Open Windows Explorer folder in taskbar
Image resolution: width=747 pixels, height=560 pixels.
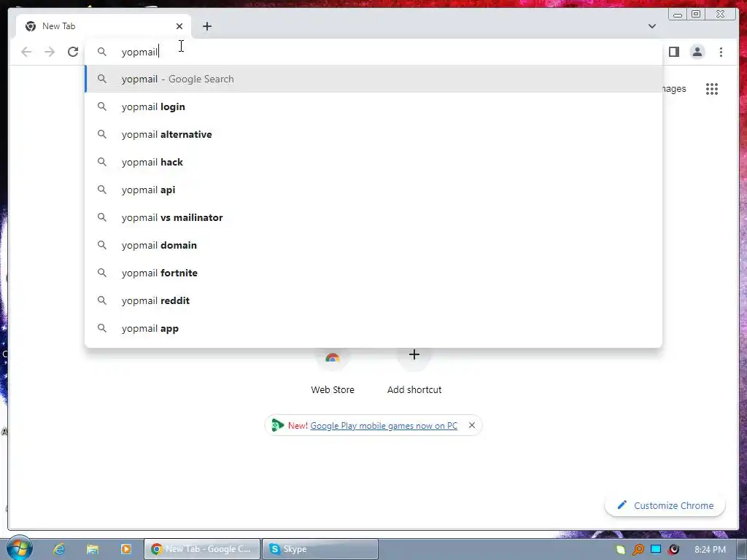tap(93, 549)
